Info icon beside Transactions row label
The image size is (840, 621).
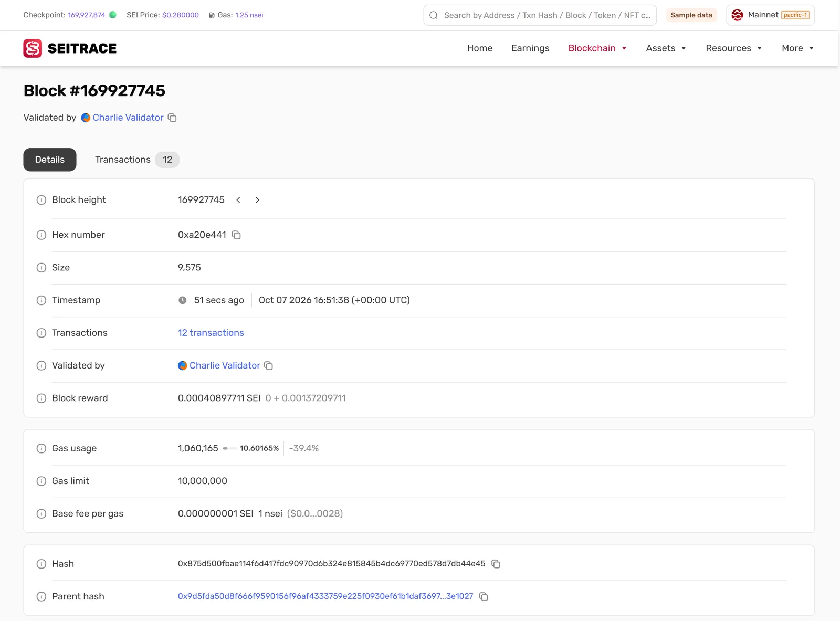pyautogui.click(x=41, y=333)
